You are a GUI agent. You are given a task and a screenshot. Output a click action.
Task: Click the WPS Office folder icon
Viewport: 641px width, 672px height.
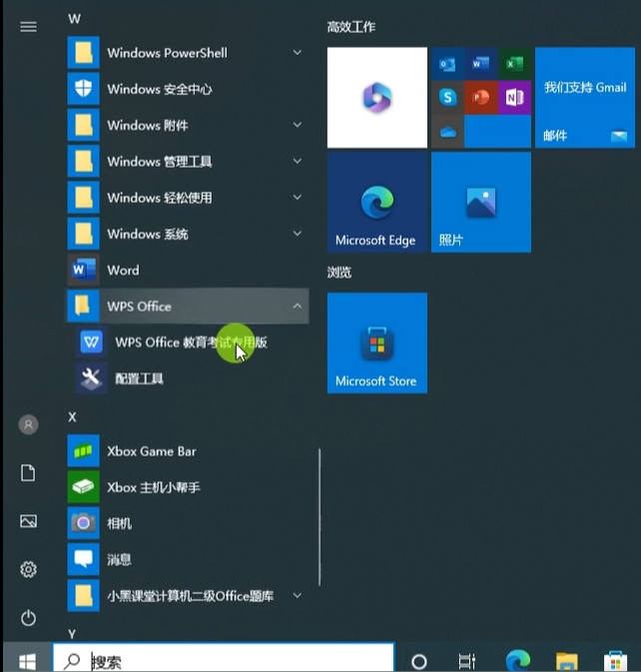coord(84,306)
